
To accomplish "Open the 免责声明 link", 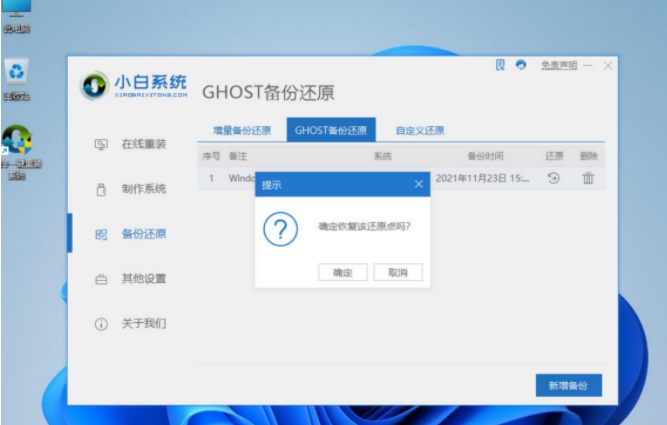I will point(559,66).
